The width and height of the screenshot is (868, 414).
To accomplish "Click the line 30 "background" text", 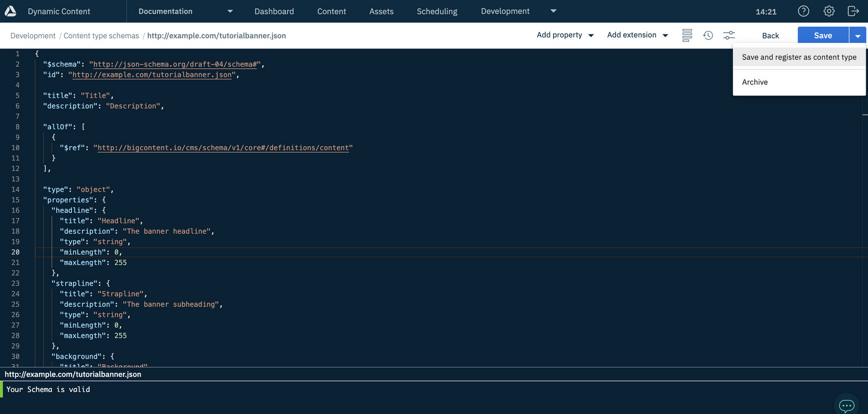I will (x=77, y=356).
